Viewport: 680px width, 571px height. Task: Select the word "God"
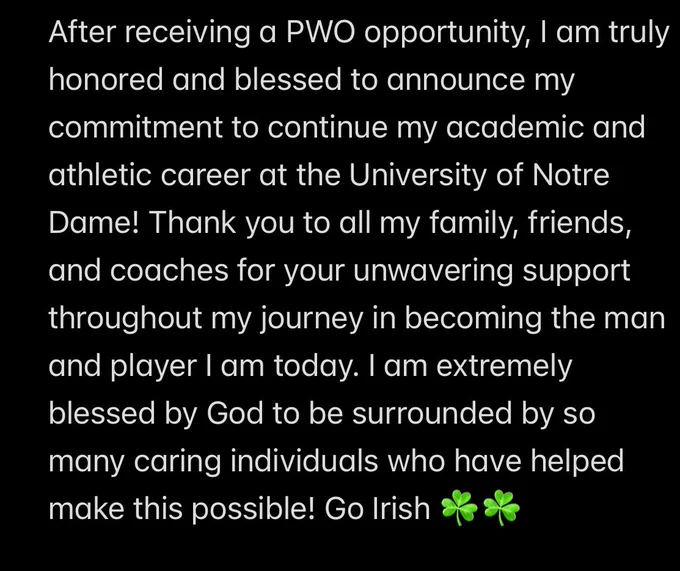tap(235, 413)
